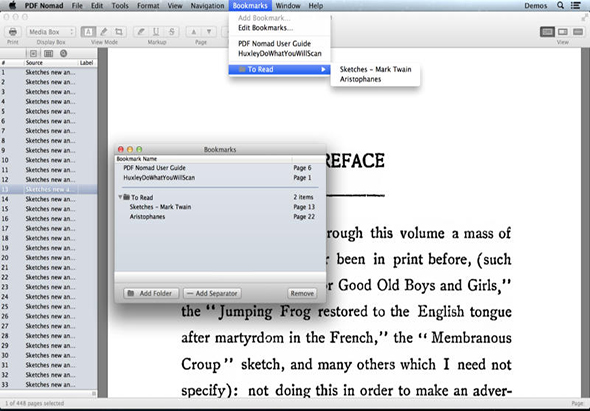Click the Print toolbar icon
Viewport: 590px width, 411px height.
[x=13, y=32]
